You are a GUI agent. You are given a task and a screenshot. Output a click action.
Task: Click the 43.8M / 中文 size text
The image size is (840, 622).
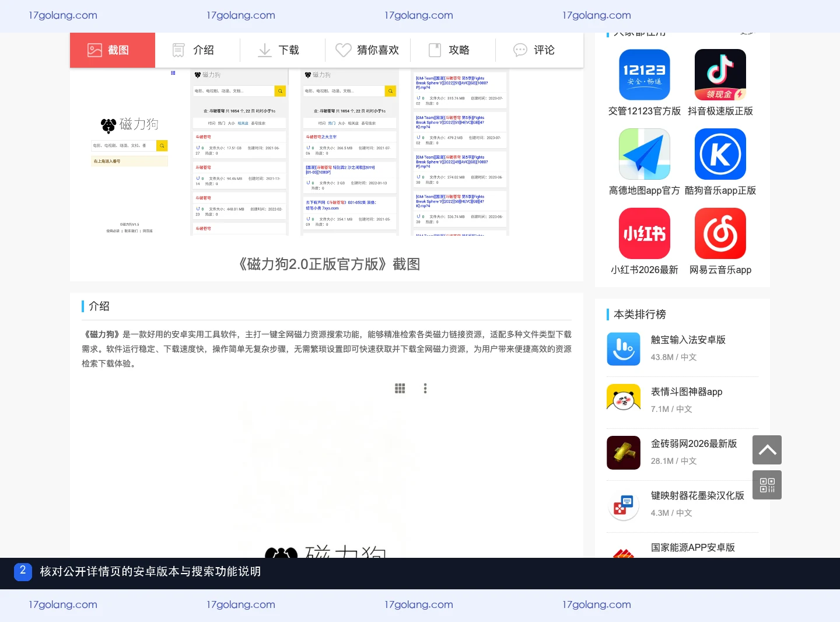click(674, 357)
